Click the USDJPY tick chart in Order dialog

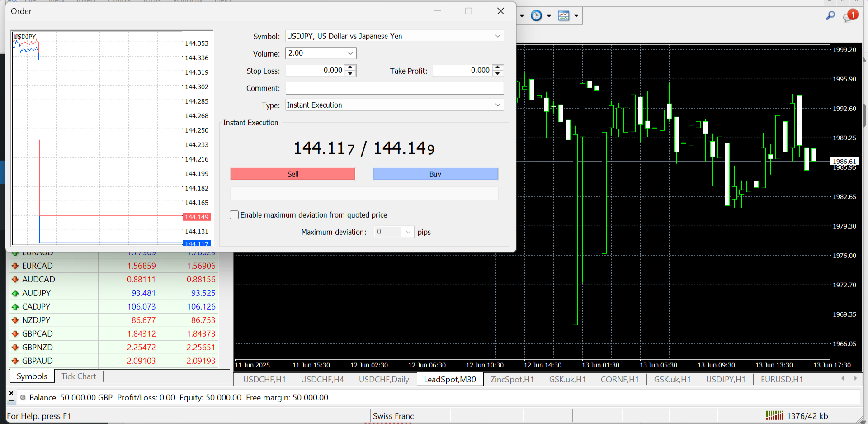point(97,138)
